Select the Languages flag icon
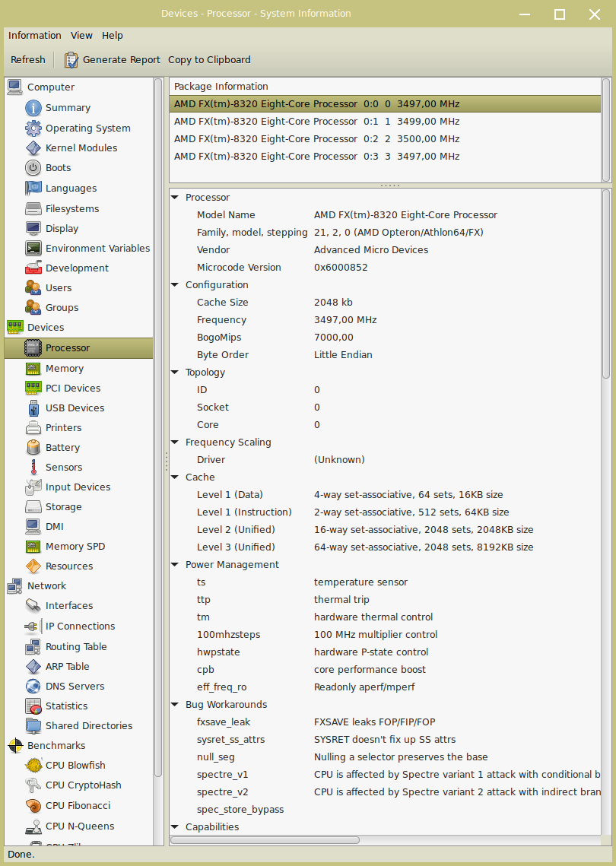616x866 pixels. pyautogui.click(x=33, y=189)
